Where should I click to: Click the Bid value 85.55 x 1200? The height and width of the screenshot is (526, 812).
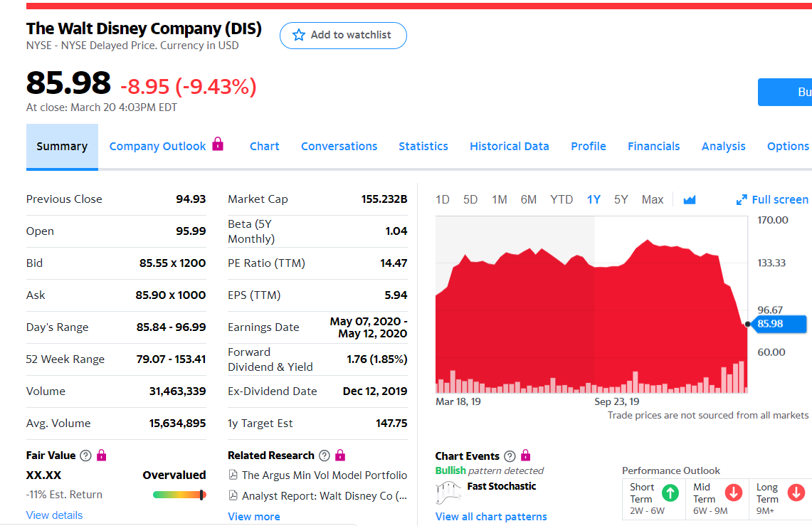pos(172,263)
